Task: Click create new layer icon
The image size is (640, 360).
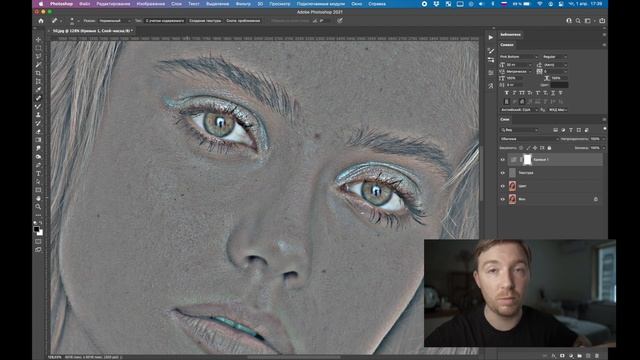Action: [588, 356]
